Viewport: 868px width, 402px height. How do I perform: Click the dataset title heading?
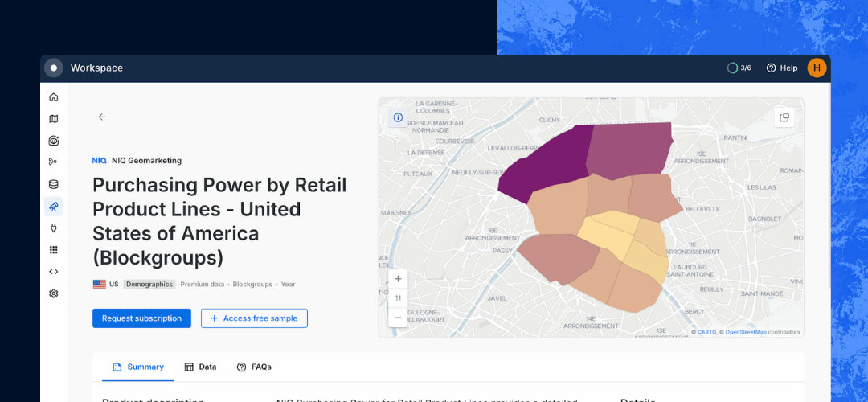[x=219, y=221]
